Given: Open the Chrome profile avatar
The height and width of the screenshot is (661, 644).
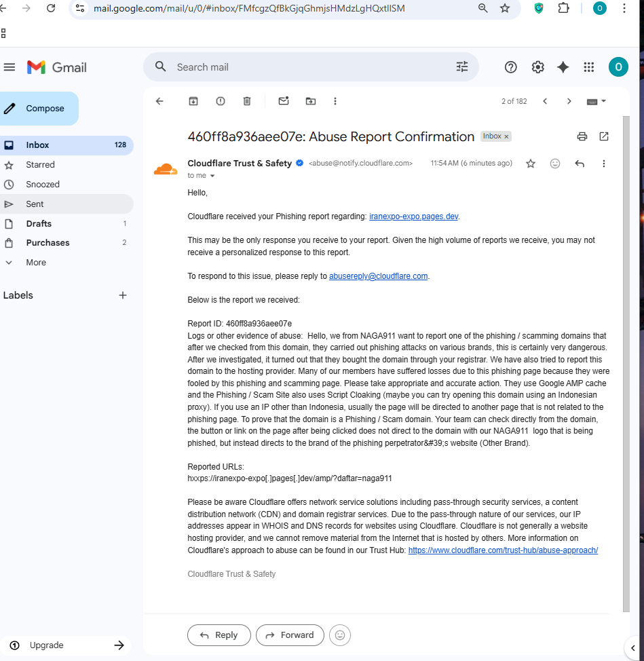Looking at the screenshot, I should click(599, 8).
